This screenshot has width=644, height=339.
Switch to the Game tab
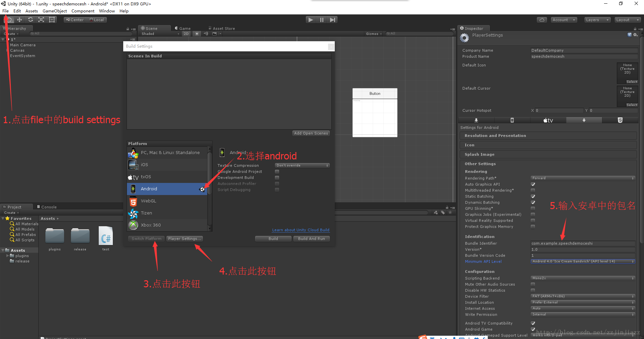183,29
